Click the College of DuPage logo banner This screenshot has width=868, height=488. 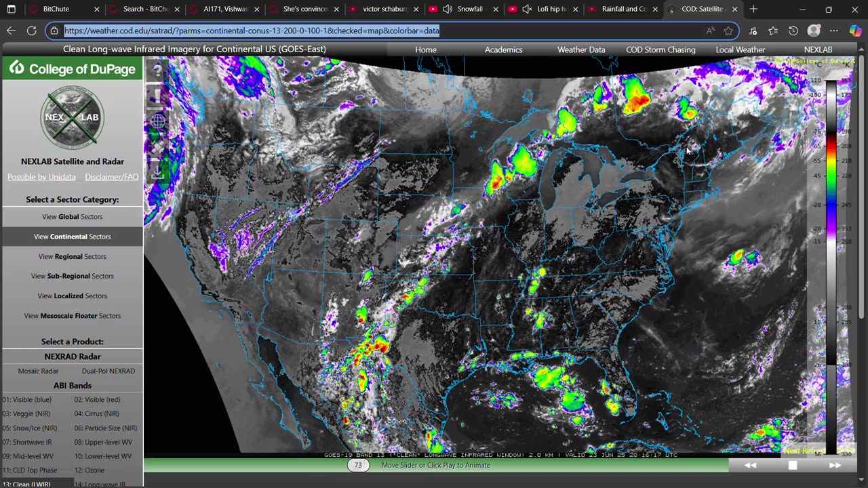click(73, 69)
